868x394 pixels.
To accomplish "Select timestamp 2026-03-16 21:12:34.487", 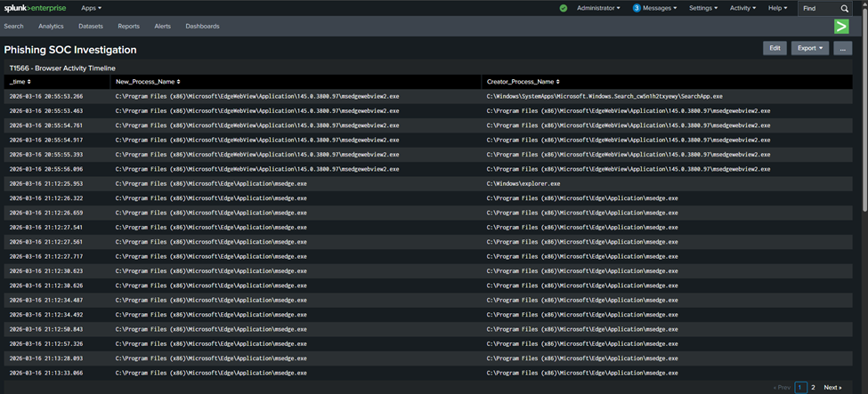I will pyautogui.click(x=46, y=300).
